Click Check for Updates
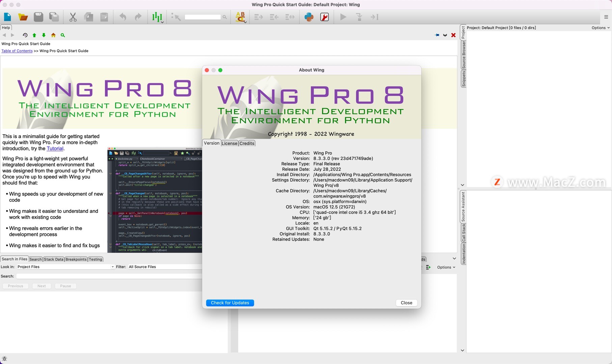This screenshot has height=364, width=612. 230,303
